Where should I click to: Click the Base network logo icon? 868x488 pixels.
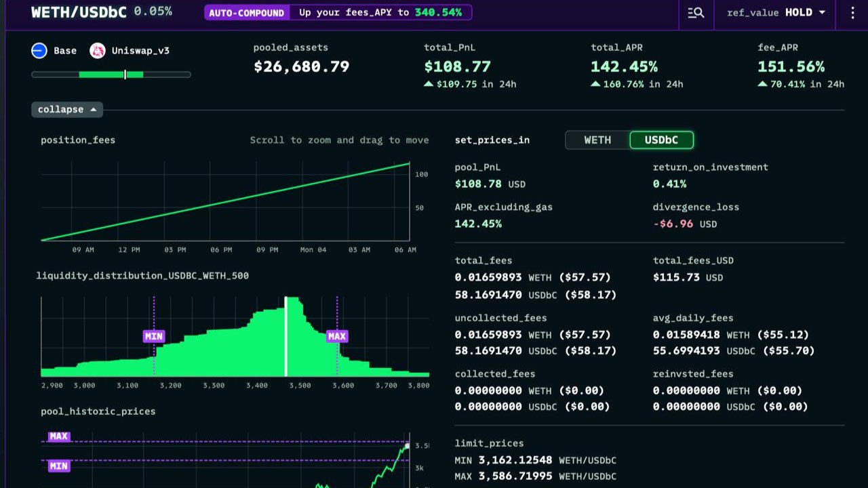(39, 51)
